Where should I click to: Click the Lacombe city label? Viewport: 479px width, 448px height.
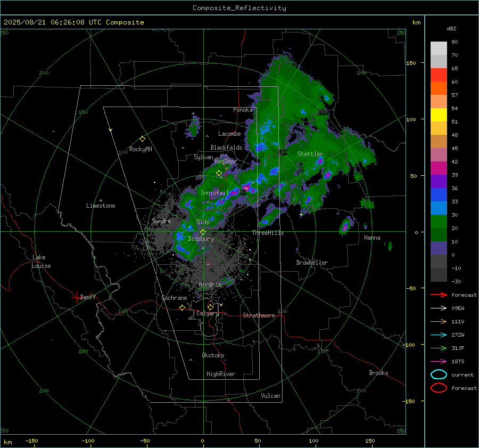point(229,134)
